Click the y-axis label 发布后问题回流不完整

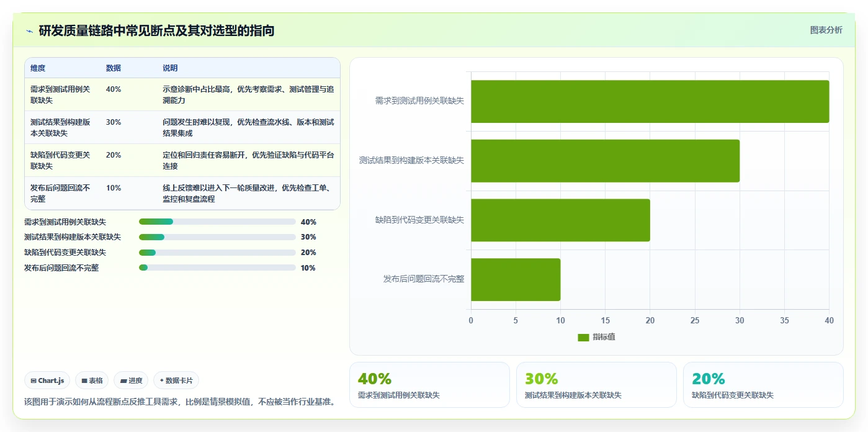[424, 279]
